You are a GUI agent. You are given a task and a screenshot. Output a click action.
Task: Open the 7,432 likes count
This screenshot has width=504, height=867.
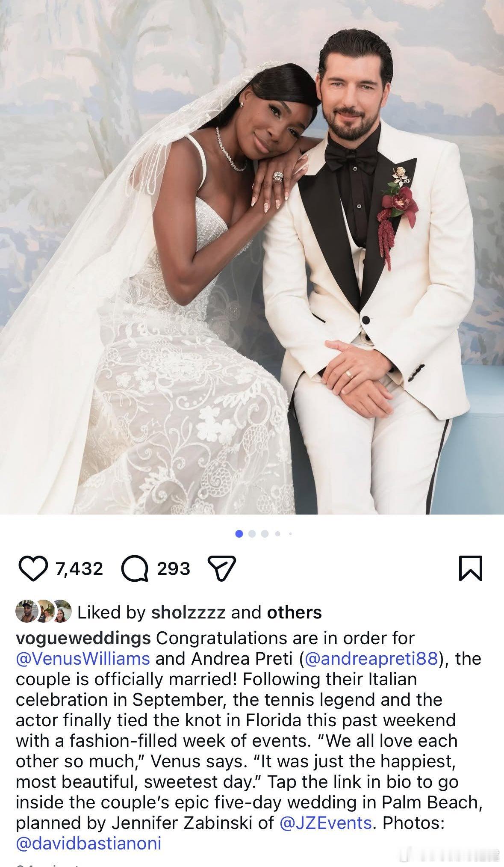pyautogui.click(x=79, y=569)
